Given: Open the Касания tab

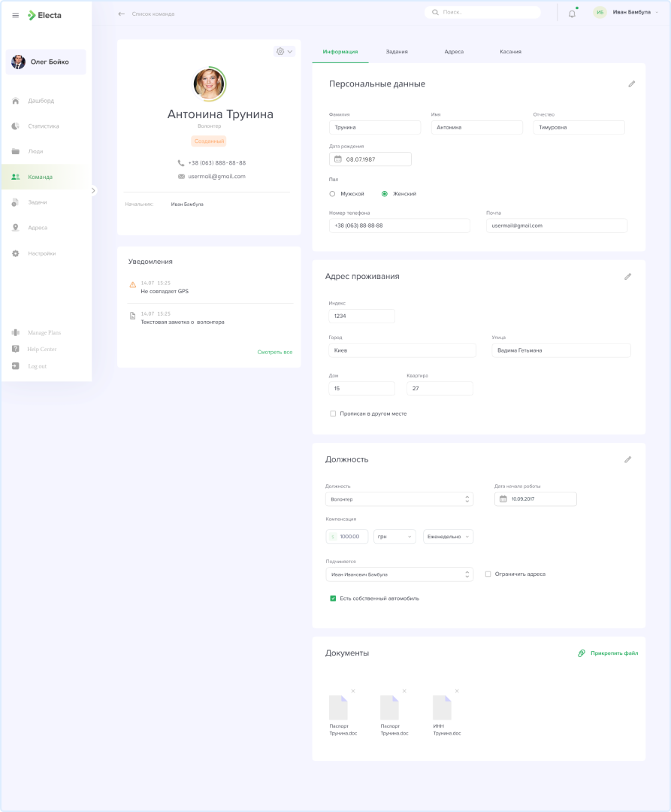Looking at the screenshot, I should [x=510, y=52].
